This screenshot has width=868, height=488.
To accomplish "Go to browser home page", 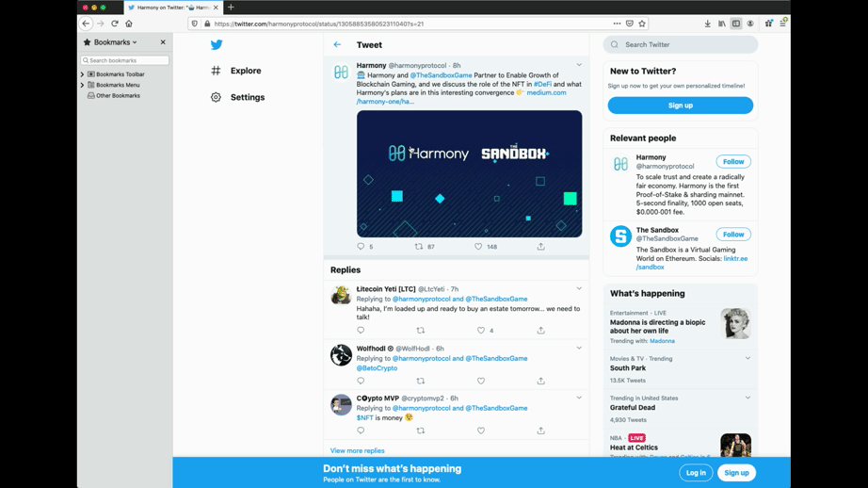I will pyautogui.click(x=129, y=24).
